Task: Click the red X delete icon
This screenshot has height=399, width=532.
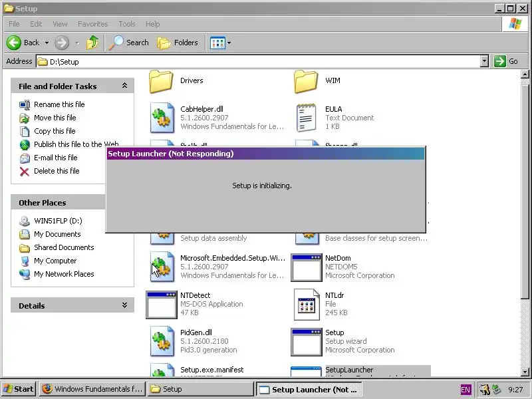Action: [x=25, y=172]
